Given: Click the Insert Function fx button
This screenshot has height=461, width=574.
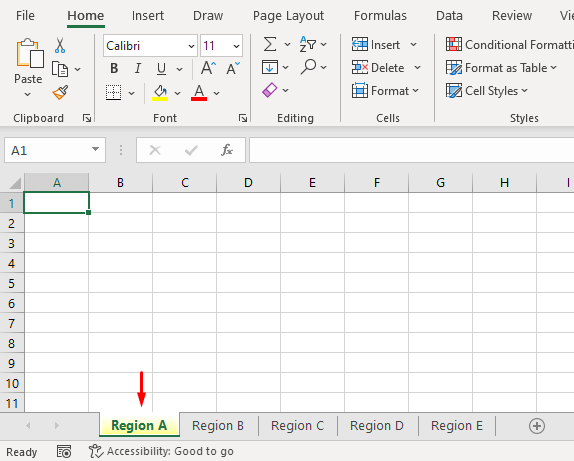Looking at the screenshot, I should (x=227, y=150).
